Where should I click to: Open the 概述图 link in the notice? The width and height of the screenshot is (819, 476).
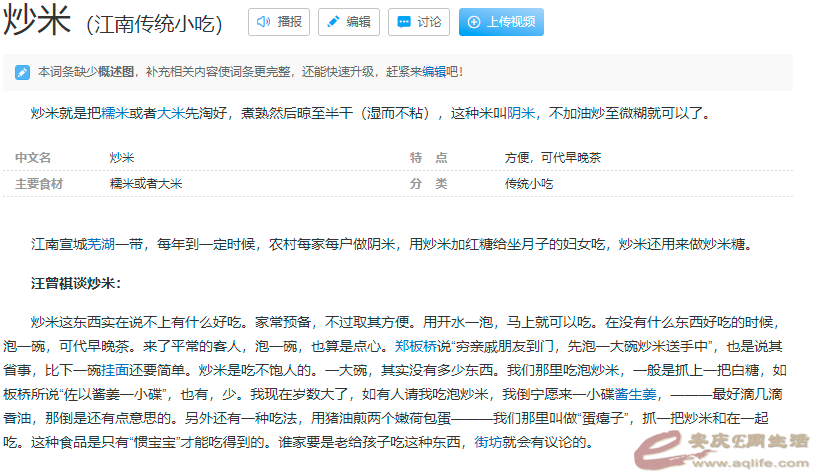(x=115, y=72)
